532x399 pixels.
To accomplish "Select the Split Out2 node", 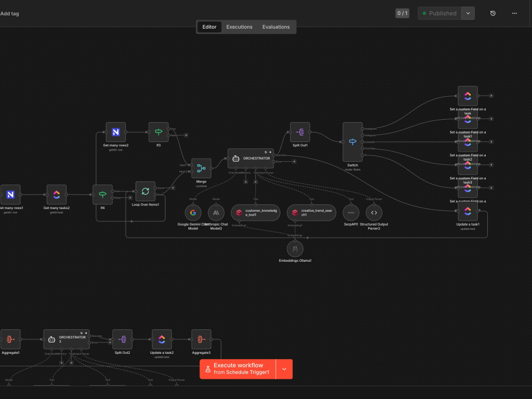I will (x=122, y=339).
